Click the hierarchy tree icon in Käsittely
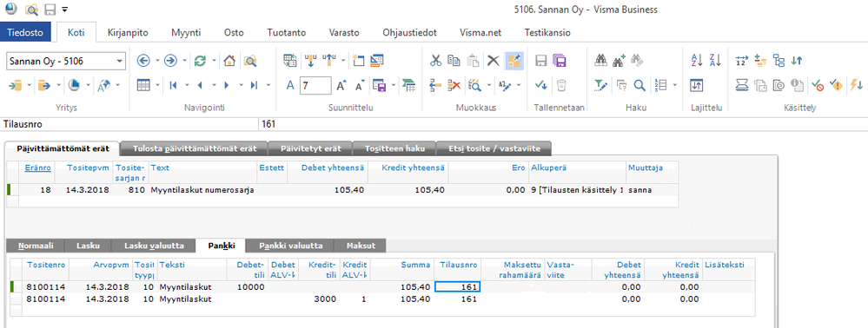Viewport: 868px width, 328px height. 779,60
